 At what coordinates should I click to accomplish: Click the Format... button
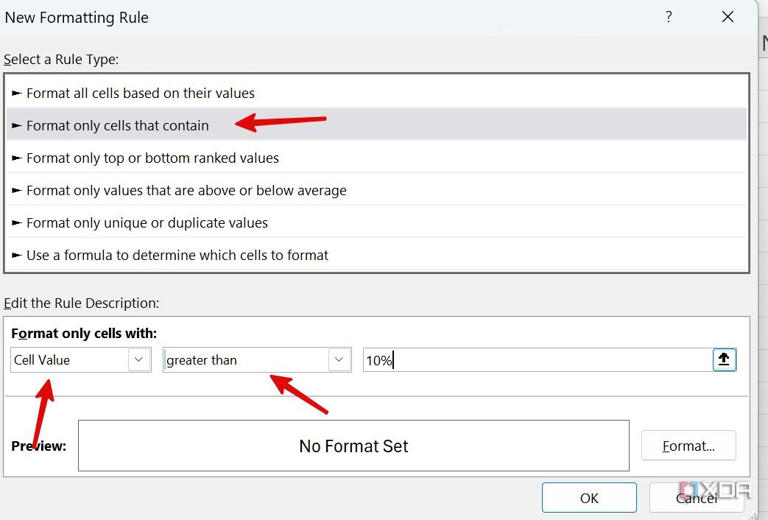(x=688, y=446)
